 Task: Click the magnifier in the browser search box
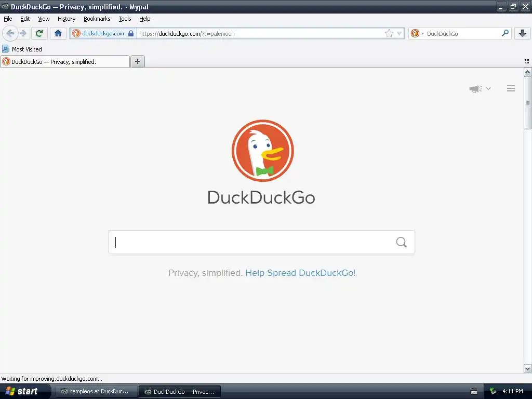pos(505,33)
